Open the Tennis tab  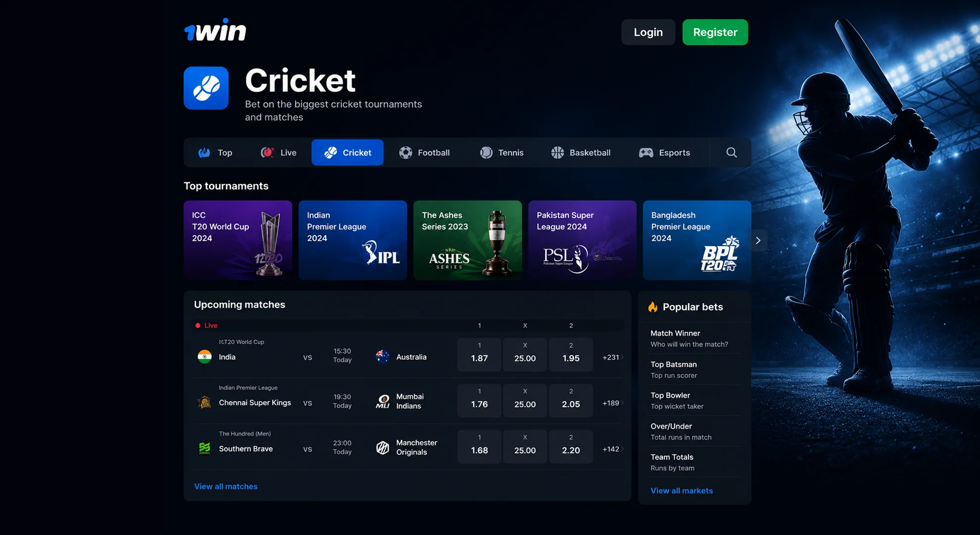click(502, 153)
